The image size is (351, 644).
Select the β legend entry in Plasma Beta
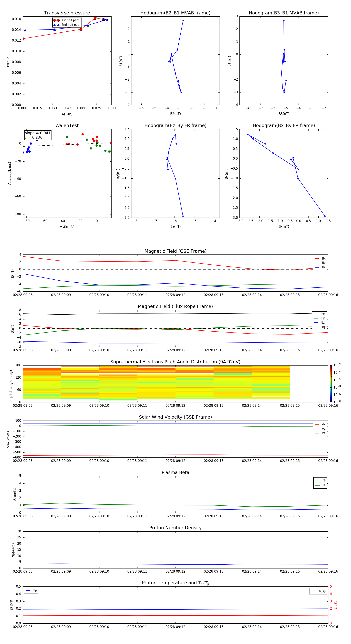[x=320, y=485]
